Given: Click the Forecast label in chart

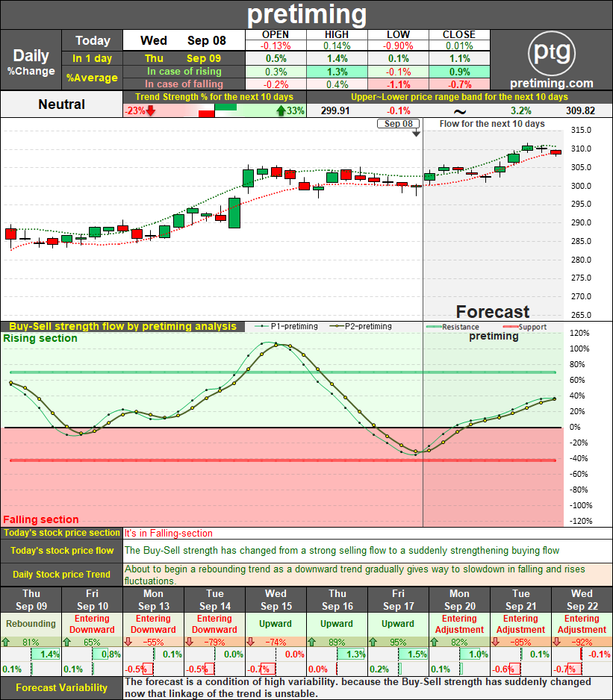Looking at the screenshot, I should tap(492, 312).
